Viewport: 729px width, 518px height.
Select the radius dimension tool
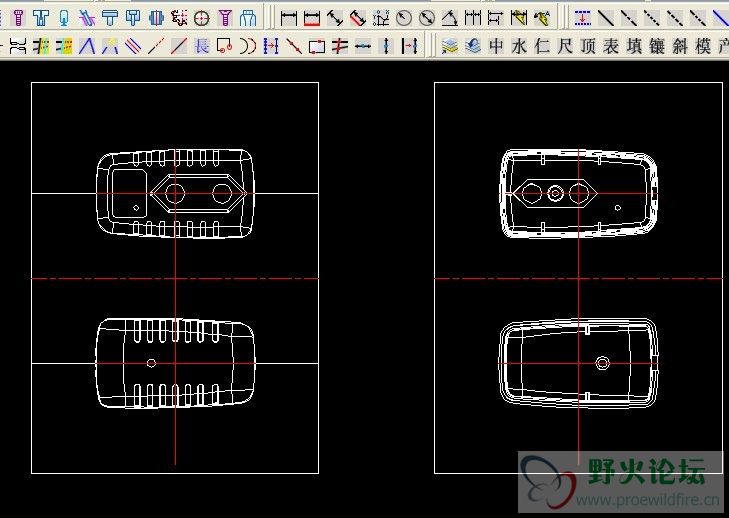[404, 18]
